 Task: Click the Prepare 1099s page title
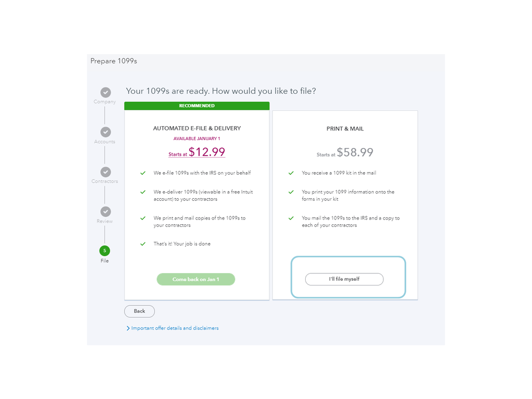pos(113,61)
